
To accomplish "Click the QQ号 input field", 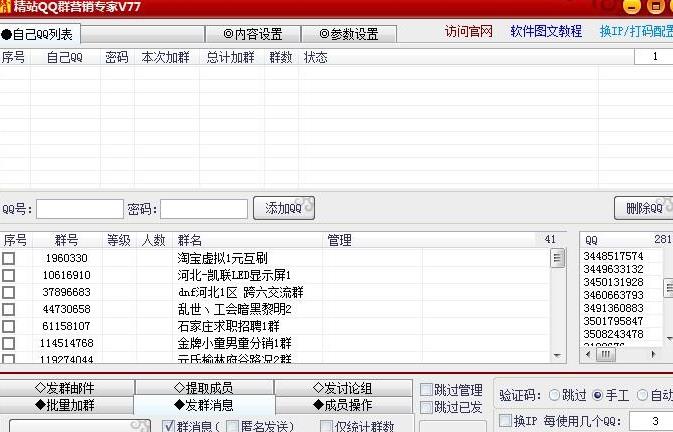I will pos(80,209).
